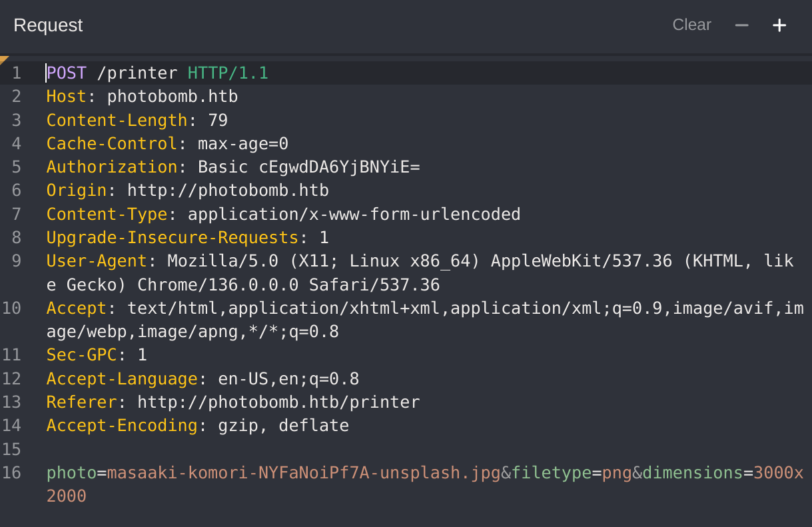Click the User-Agent header name
The height and width of the screenshot is (527, 812).
point(97,261)
